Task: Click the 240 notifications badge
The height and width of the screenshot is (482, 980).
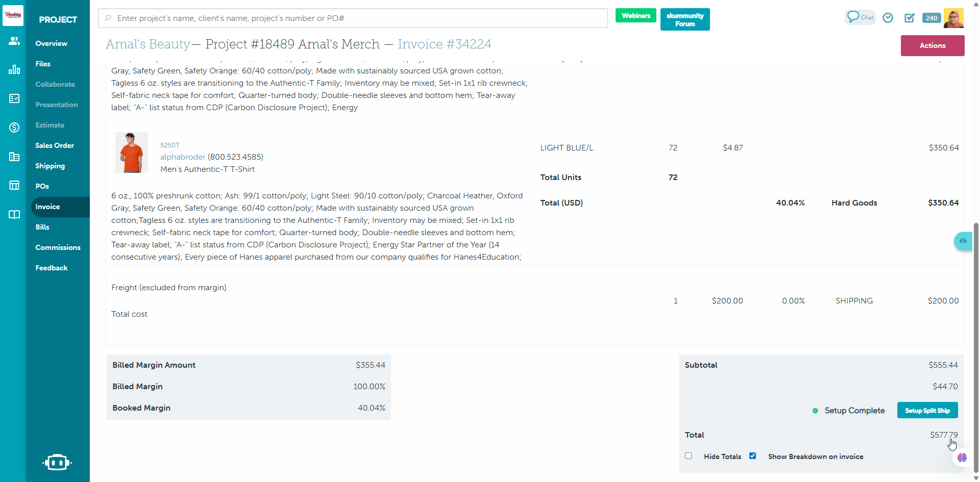Action: pos(932,18)
